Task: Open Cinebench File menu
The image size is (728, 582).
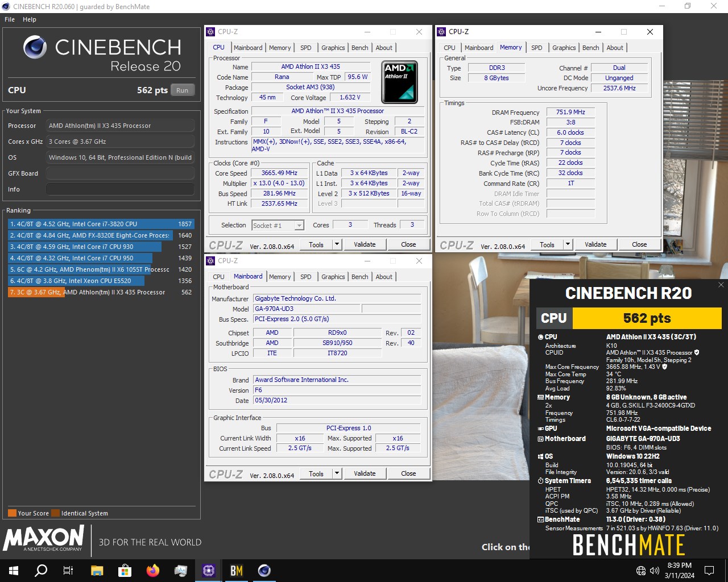Action: click(x=10, y=19)
